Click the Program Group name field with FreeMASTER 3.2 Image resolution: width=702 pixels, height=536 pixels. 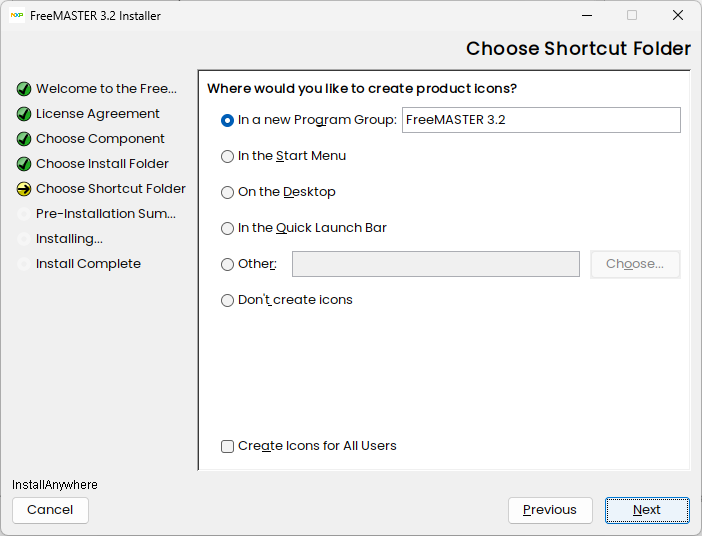coord(541,120)
